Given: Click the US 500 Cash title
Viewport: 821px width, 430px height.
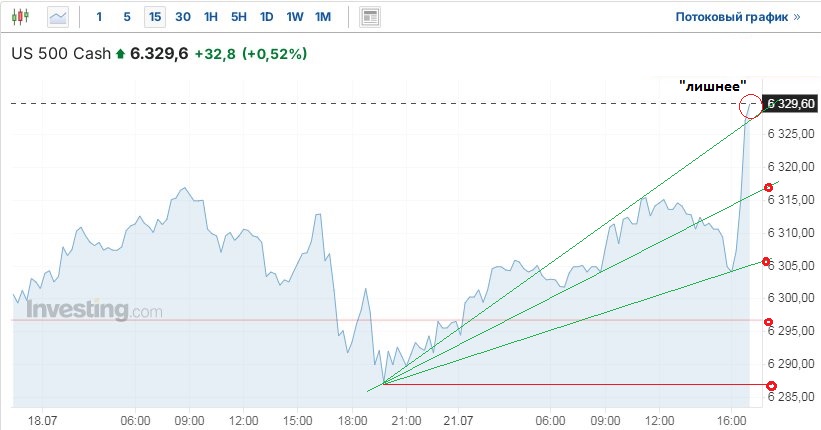Looking at the screenshot, I should pos(60,54).
